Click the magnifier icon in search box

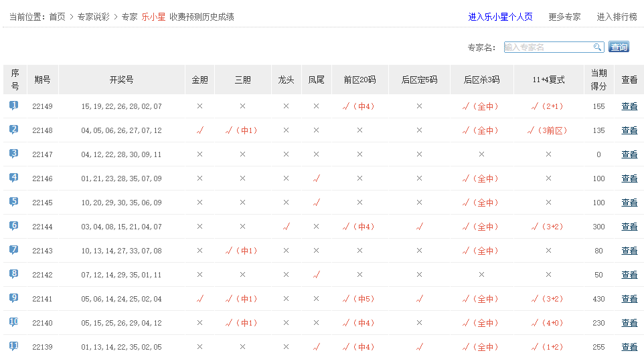pyautogui.click(x=597, y=47)
